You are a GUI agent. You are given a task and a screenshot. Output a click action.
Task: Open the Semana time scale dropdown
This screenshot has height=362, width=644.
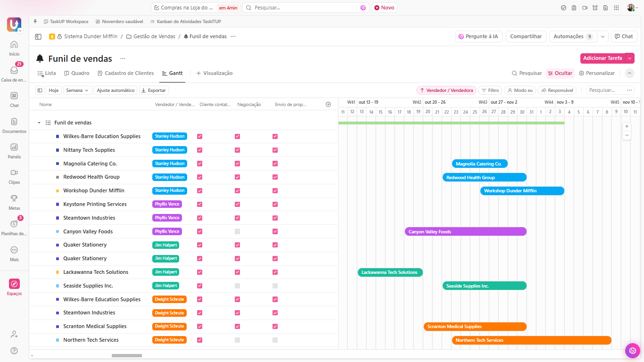(78, 90)
